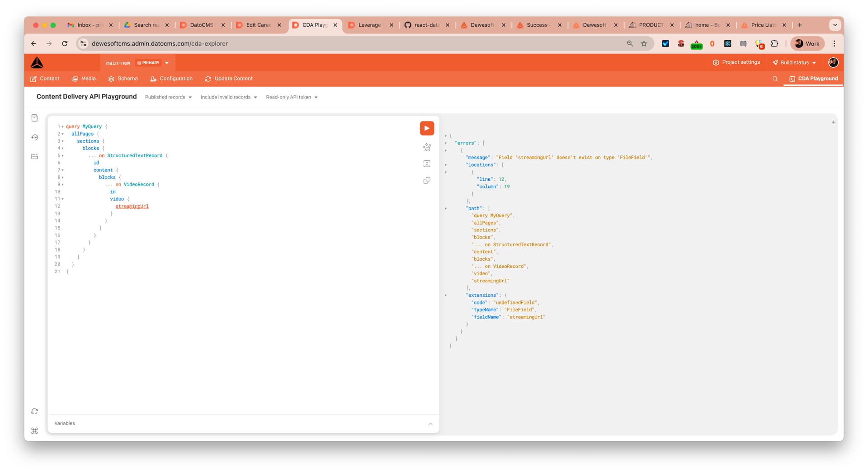Add a new query tab

coord(833,122)
